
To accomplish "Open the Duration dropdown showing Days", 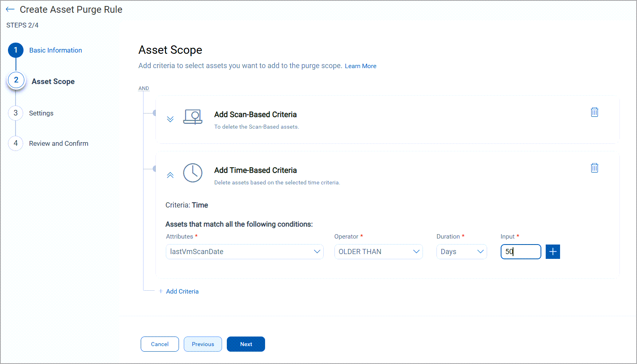I will click(x=462, y=252).
